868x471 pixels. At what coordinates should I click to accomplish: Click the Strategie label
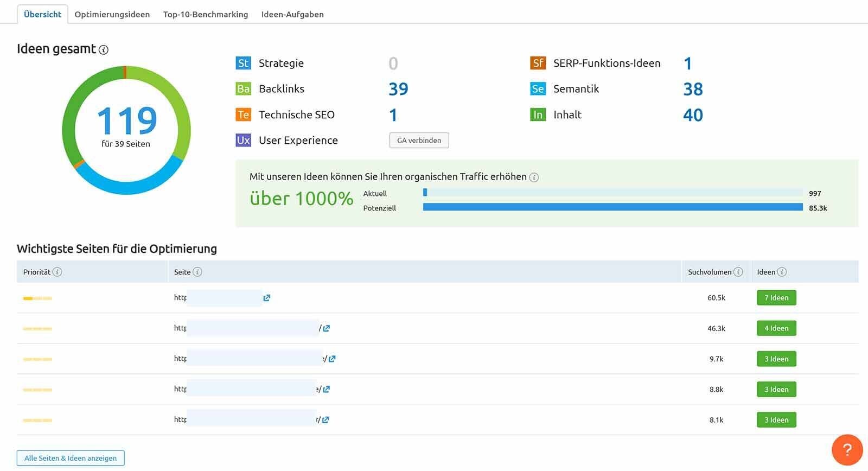pyautogui.click(x=281, y=63)
